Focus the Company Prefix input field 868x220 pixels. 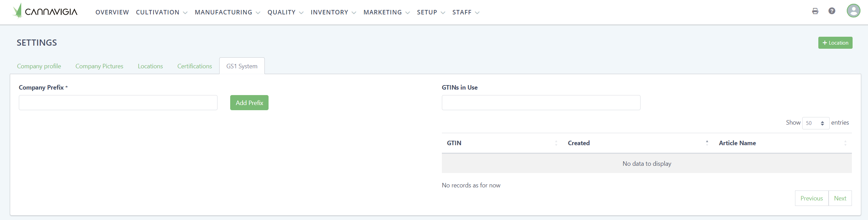tap(118, 103)
